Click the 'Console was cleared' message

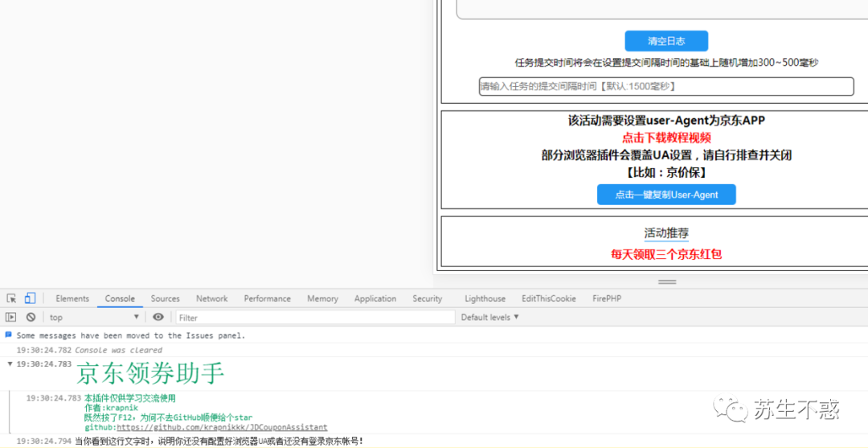tap(118, 350)
